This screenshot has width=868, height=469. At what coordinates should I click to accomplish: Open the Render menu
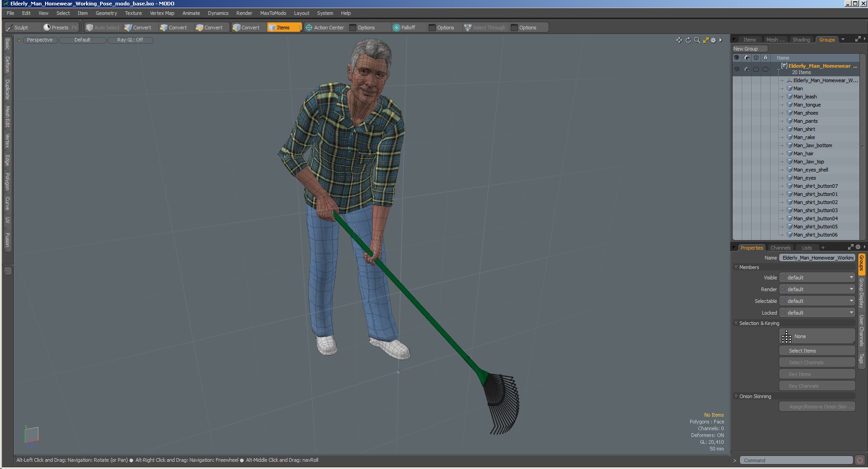[x=244, y=13]
